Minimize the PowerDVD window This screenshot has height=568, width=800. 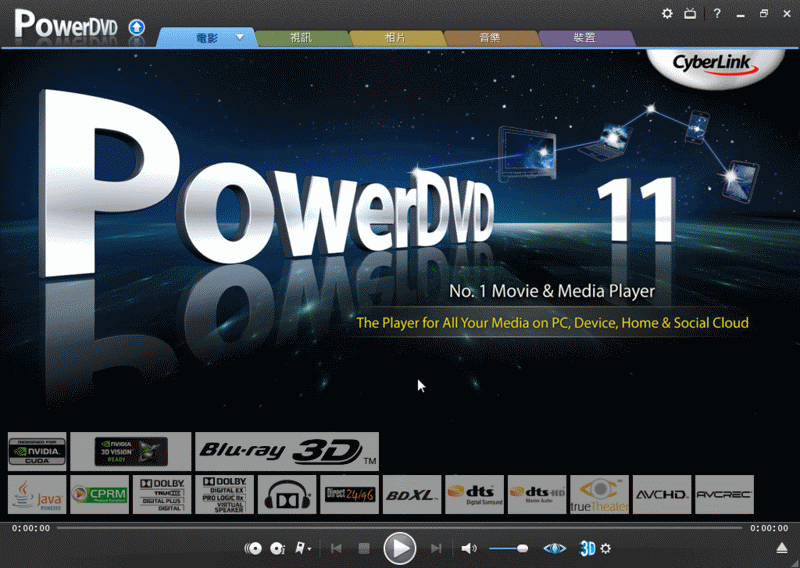(740, 14)
